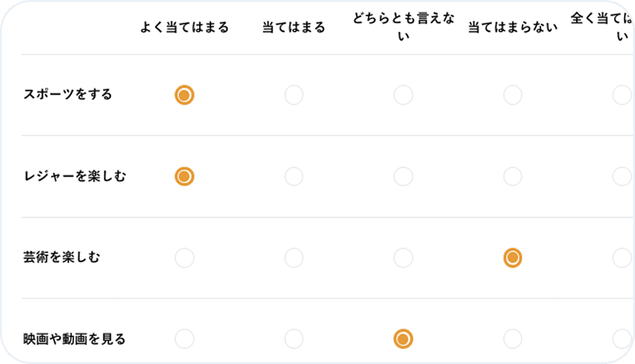The width and height of the screenshot is (635, 364).
Task: Select 当てはまらない for スポーツをする
Action: (513, 95)
